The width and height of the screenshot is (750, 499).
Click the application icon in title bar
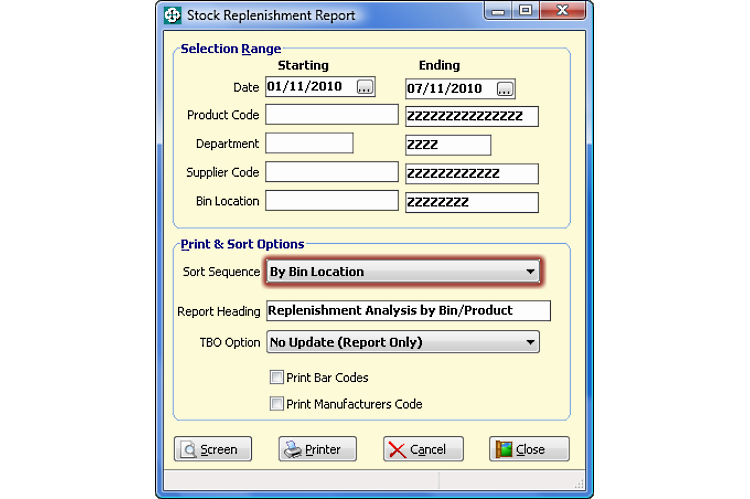click(172, 15)
